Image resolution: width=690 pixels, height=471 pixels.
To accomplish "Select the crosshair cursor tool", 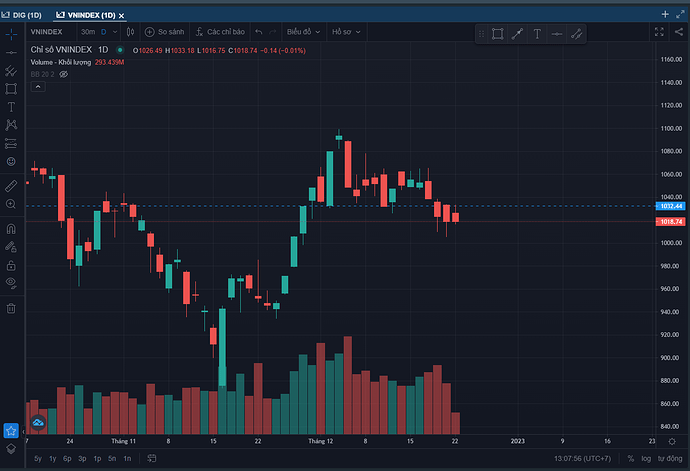I will (x=11, y=34).
